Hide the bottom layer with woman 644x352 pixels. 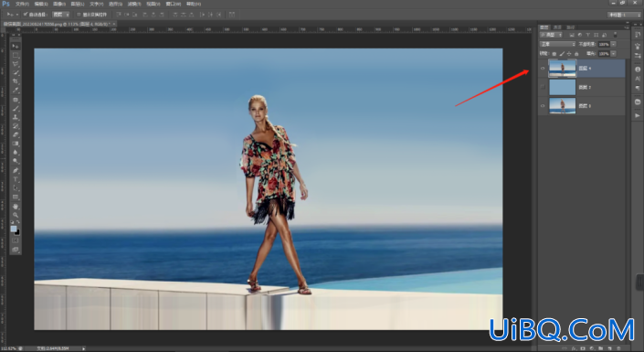tap(543, 106)
